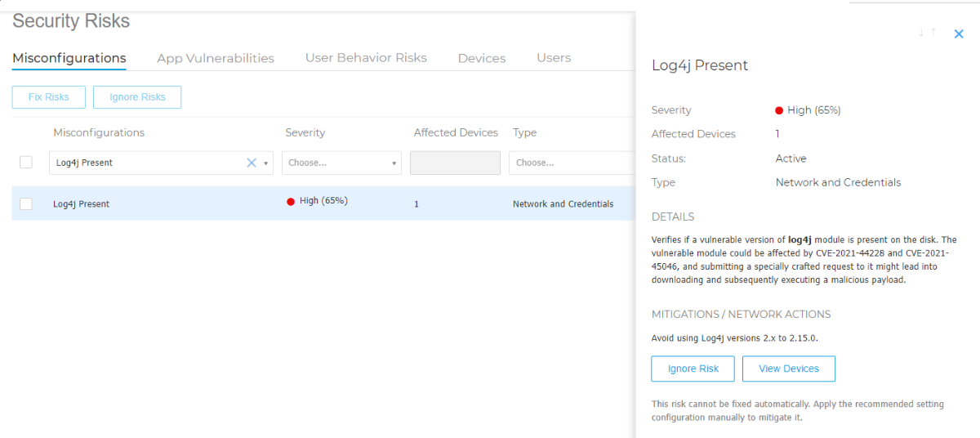Open the Type Choose dropdown
The image size is (980, 438).
click(x=572, y=163)
